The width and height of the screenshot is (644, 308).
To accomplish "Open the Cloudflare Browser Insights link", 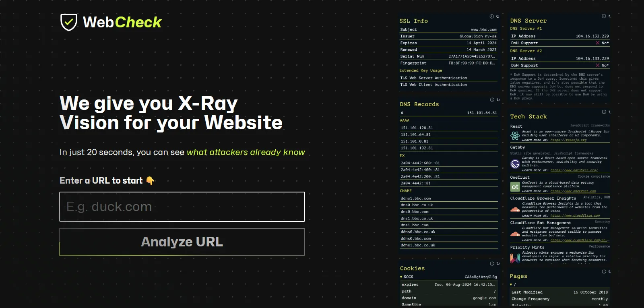I will pos(575,216).
